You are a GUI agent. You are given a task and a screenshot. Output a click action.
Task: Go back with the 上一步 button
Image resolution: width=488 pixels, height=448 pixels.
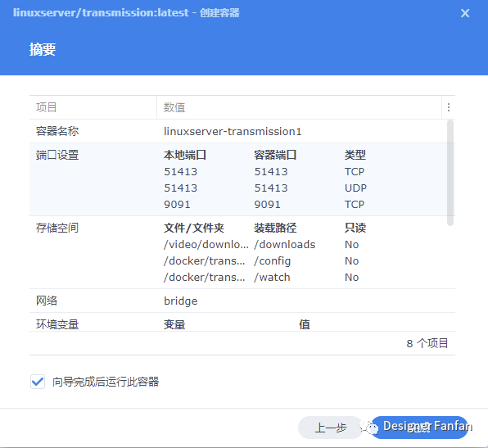330,428
